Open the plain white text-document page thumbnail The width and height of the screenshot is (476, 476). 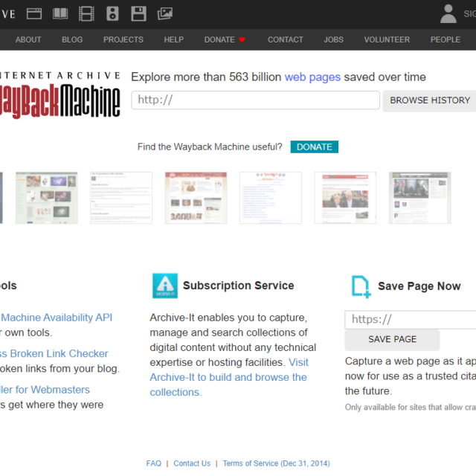coord(121,198)
